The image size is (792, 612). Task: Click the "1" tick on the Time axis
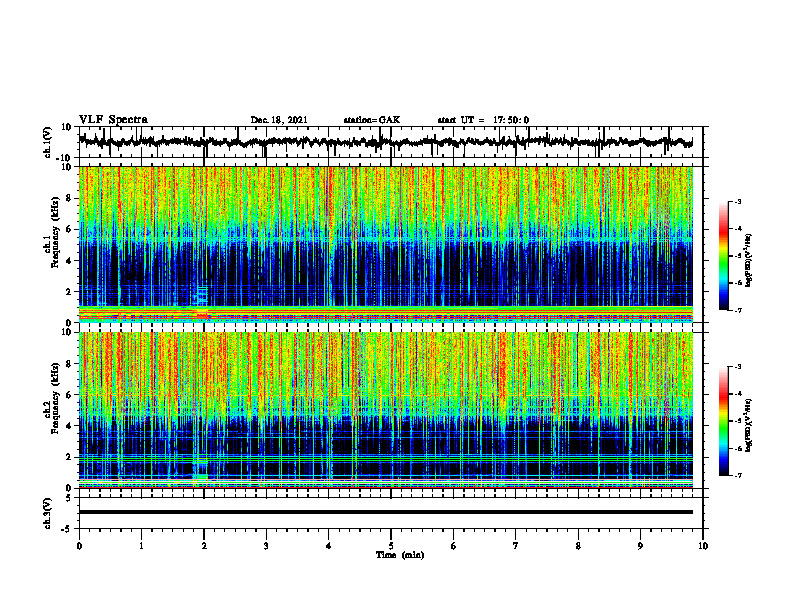click(141, 546)
